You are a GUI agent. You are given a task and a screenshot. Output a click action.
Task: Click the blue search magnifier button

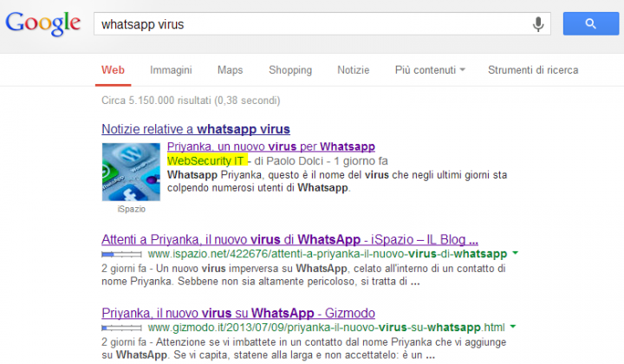click(x=590, y=24)
